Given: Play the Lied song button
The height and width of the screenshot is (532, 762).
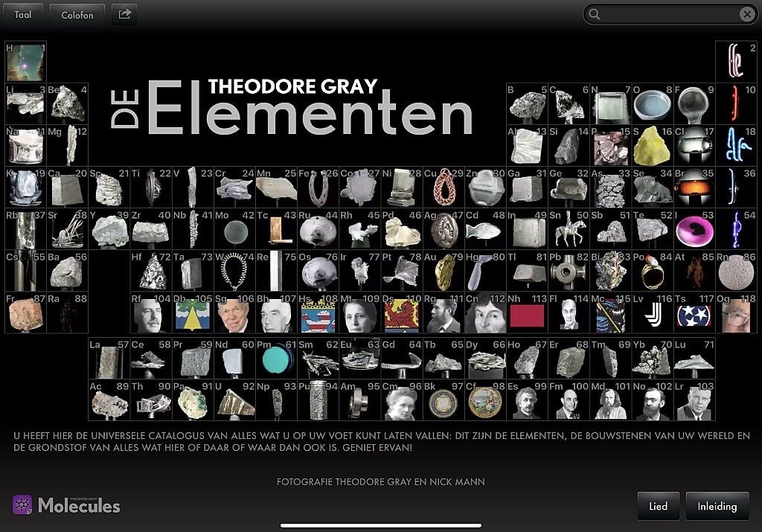Looking at the screenshot, I should 658,506.
